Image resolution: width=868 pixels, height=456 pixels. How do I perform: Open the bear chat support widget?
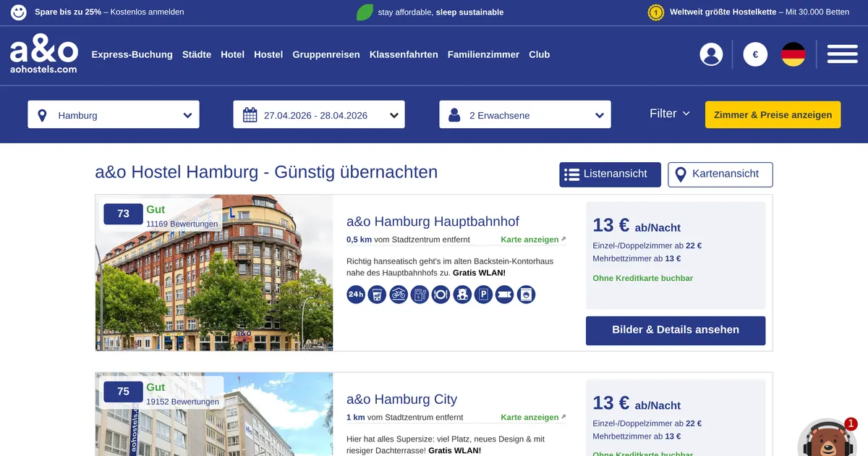click(827, 439)
